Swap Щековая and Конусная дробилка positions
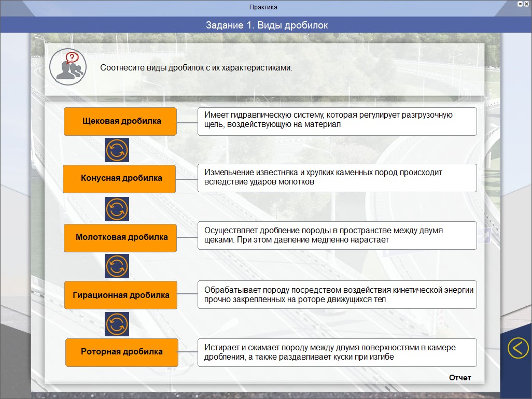Viewport: 532px width, 399px height. [117, 150]
